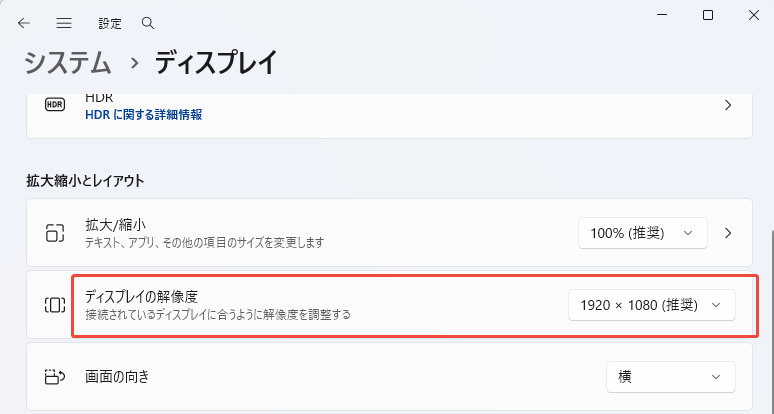
Task: Open the hamburger navigation menu
Action: (64, 22)
